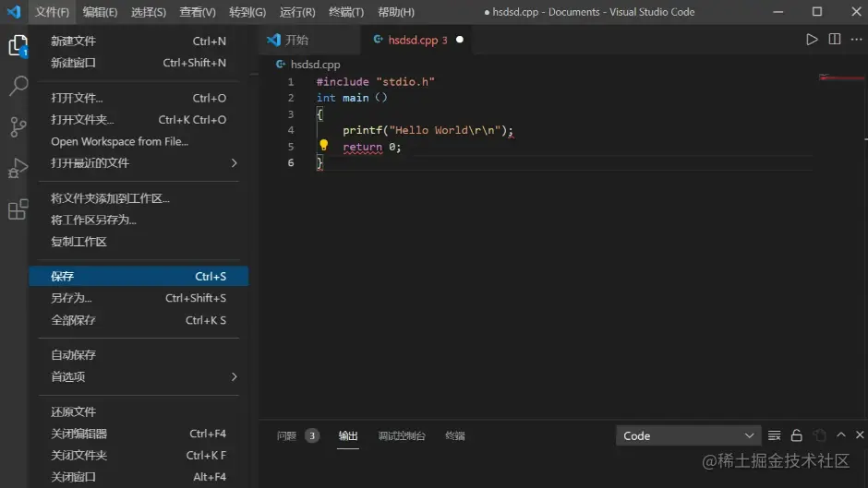Maximize the panel with up chevron
The image size is (868, 488).
(x=841, y=434)
